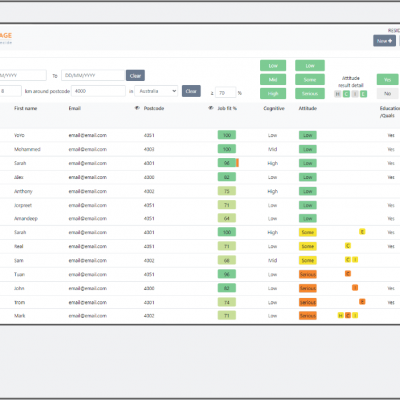This screenshot has height=400, width=400.
Task: Toggle the eye icon beside Postcode column
Action: [x=137, y=108]
